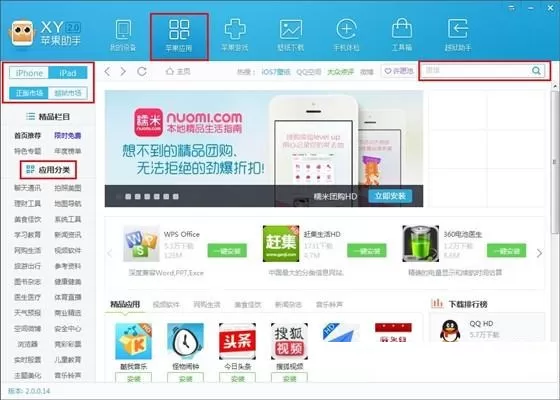
Task: Click 安装 button under 酷我音乐
Action: pyautogui.click(x=133, y=378)
